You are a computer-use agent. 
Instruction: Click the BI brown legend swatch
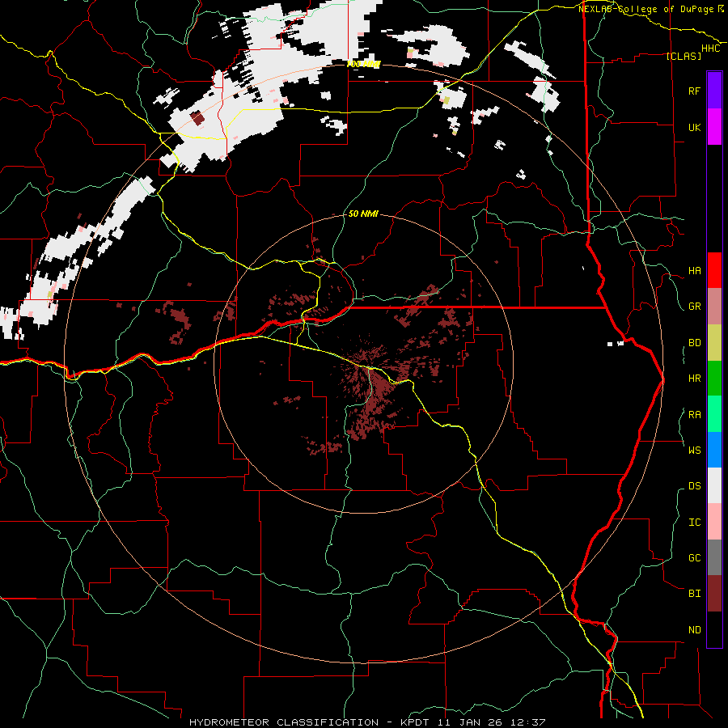[x=714, y=594]
